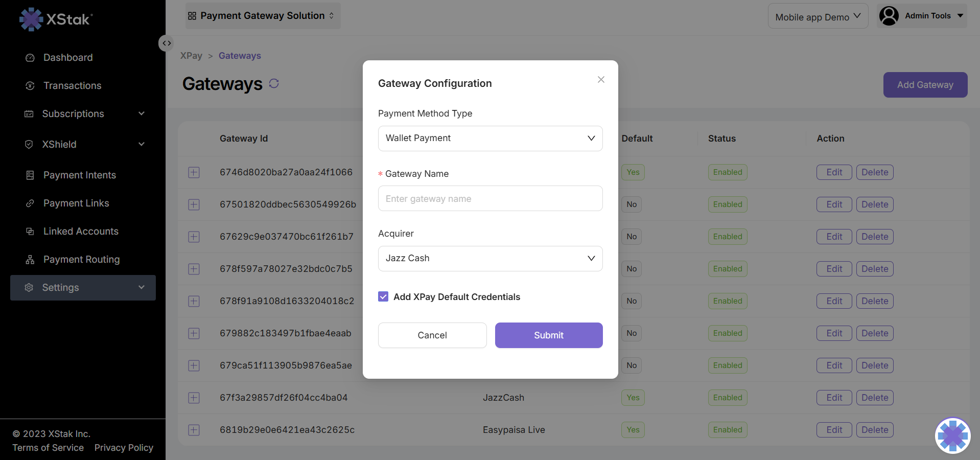980x460 pixels.
Task: Uncheck Add XPay Default Credentials checkbox
Action: (383, 296)
